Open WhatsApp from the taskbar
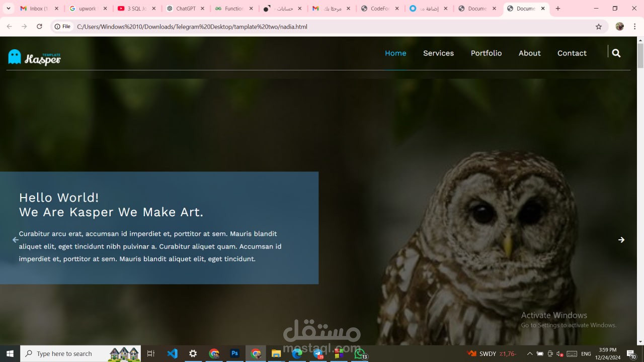Screen dimensions: 644x362 [x=359, y=353]
